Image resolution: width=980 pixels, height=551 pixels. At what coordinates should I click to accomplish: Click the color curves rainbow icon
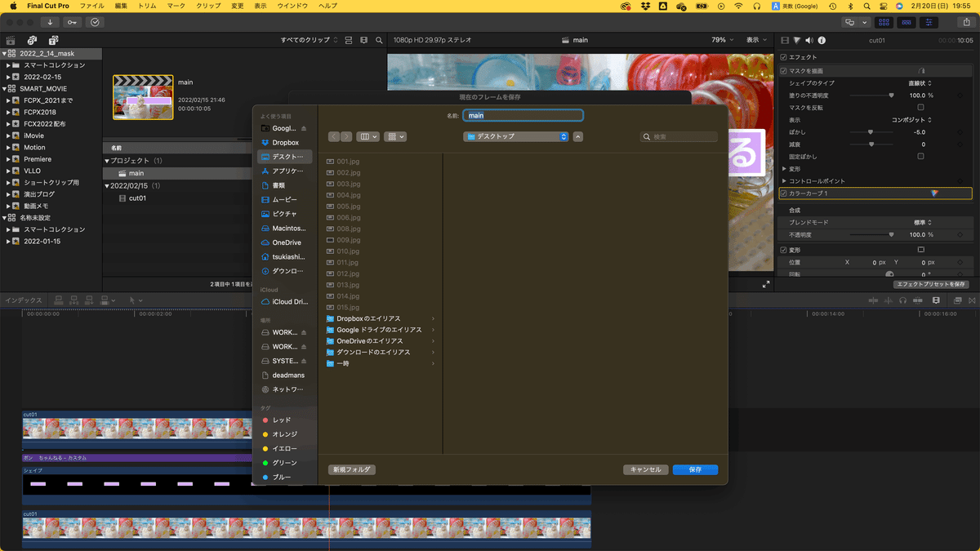(x=934, y=193)
